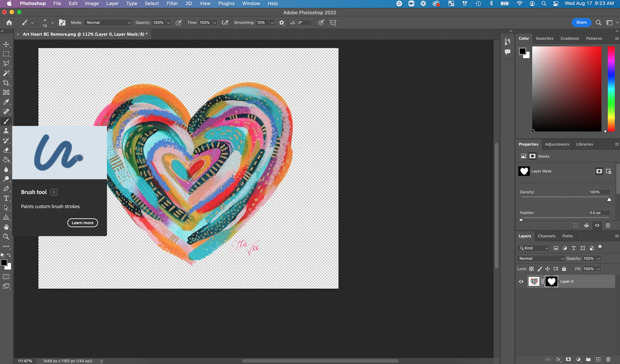The height and width of the screenshot is (364, 620).
Task: Switch to the Channels tab
Action: [x=547, y=236]
